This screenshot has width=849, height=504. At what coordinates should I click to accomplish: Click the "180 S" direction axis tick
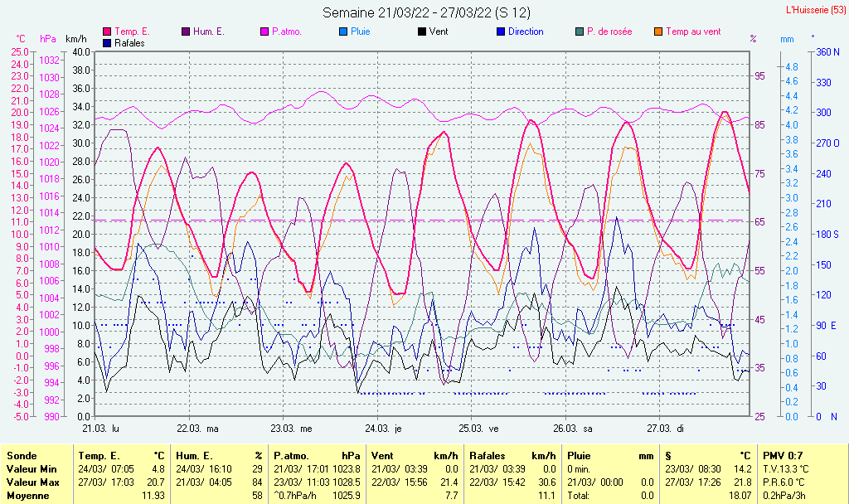(x=827, y=235)
